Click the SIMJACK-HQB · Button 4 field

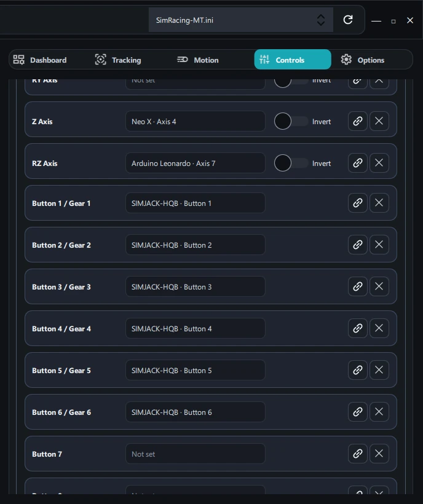pyautogui.click(x=196, y=328)
